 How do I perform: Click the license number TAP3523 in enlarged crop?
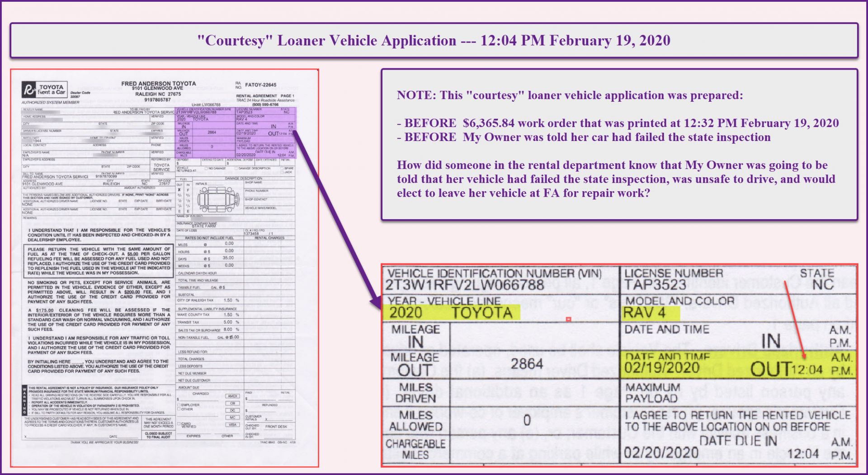(655, 285)
